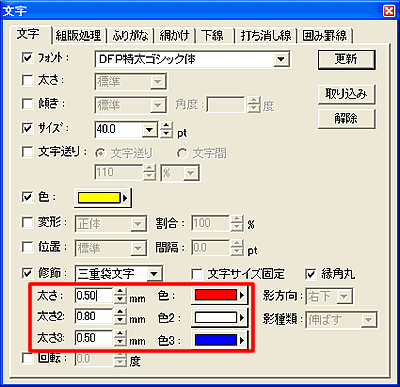Click the 太さ input field showing 0.50
Image resolution: width=400 pixels, height=387 pixels.
[x=94, y=296]
